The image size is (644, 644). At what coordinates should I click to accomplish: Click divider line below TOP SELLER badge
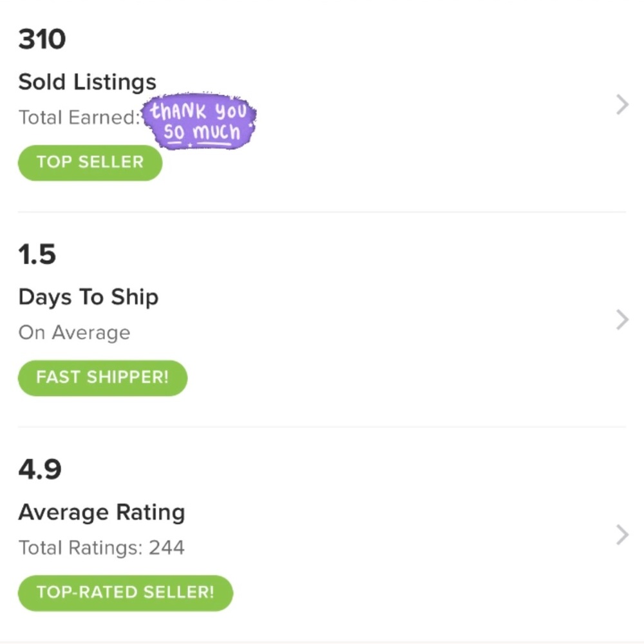[322, 212]
